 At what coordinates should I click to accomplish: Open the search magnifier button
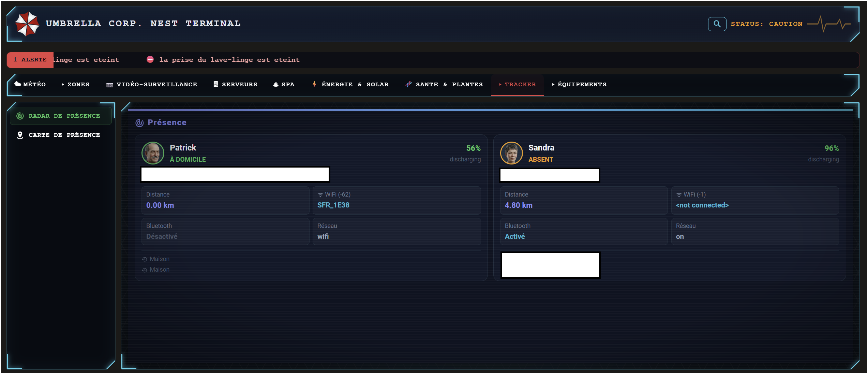coord(717,24)
